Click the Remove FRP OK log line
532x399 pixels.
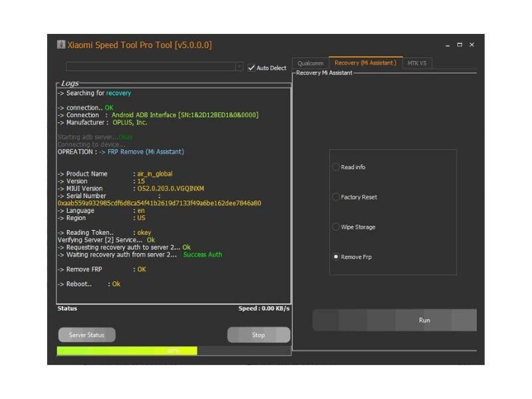(102, 269)
